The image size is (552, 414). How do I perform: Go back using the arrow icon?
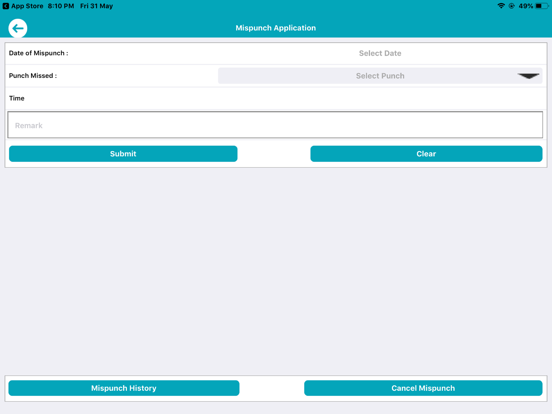[x=18, y=28]
